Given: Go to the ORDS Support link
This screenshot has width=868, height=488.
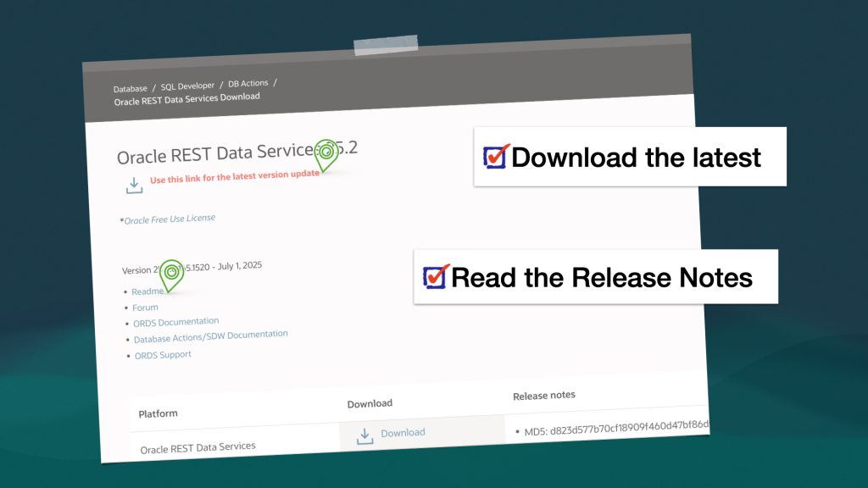Looking at the screenshot, I should tap(163, 355).
